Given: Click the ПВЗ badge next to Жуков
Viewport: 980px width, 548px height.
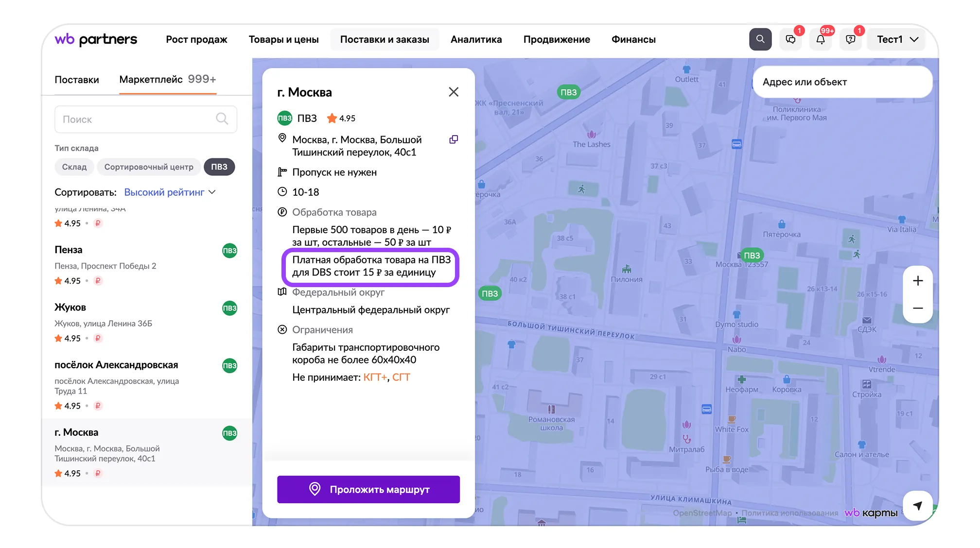Looking at the screenshot, I should tap(229, 308).
